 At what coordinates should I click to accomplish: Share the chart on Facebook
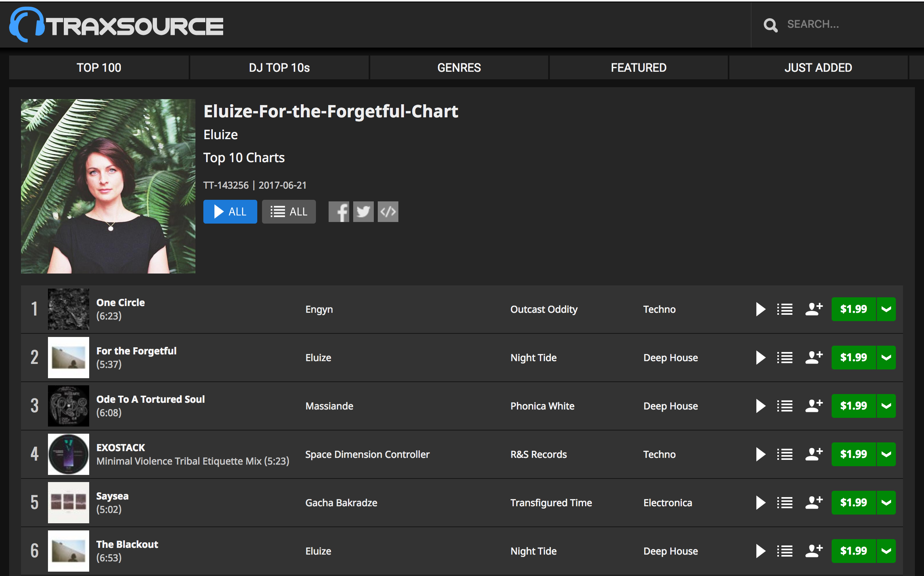pos(339,212)
